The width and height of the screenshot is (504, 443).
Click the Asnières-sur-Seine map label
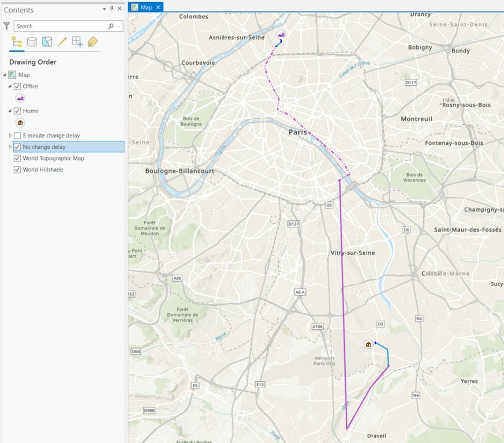[x=237, y=37]
